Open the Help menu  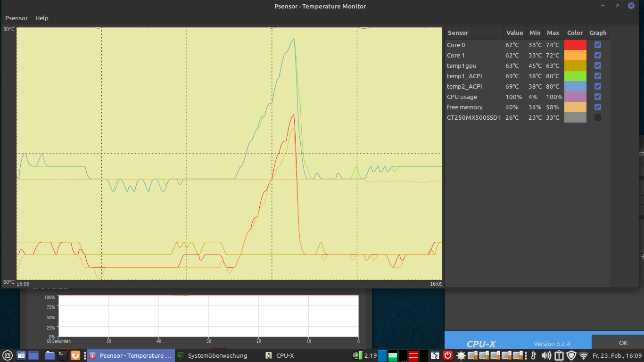click(42, 18)
